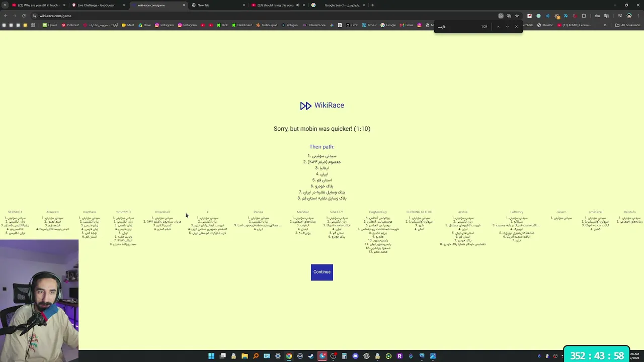
Task: Open the Drive bookmark
Action: point(144,25)
